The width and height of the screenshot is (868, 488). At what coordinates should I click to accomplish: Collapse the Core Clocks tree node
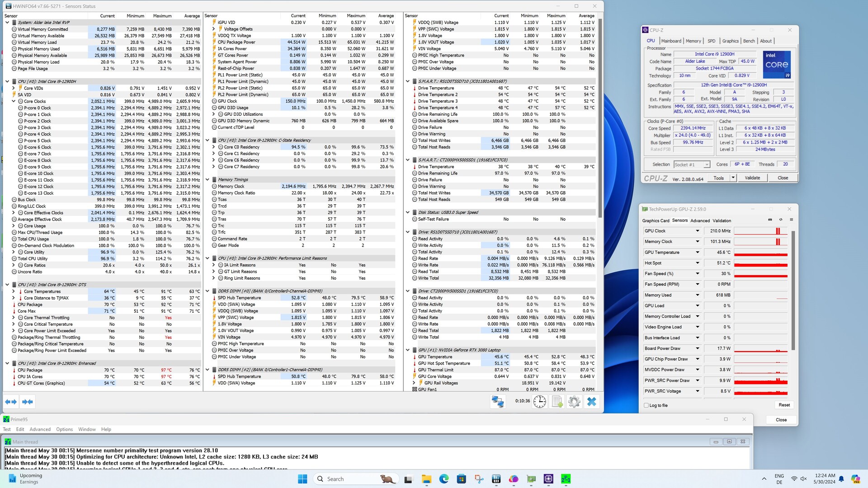pyautogui.click(x=14, y=102)
